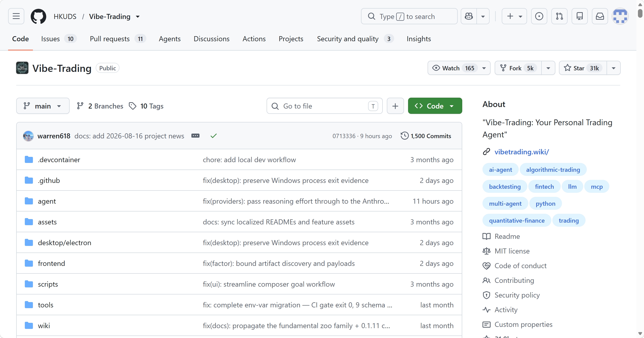This screenshot has height=338, width=644.
Task: Open the Agents tab
Action: [170, 39]
